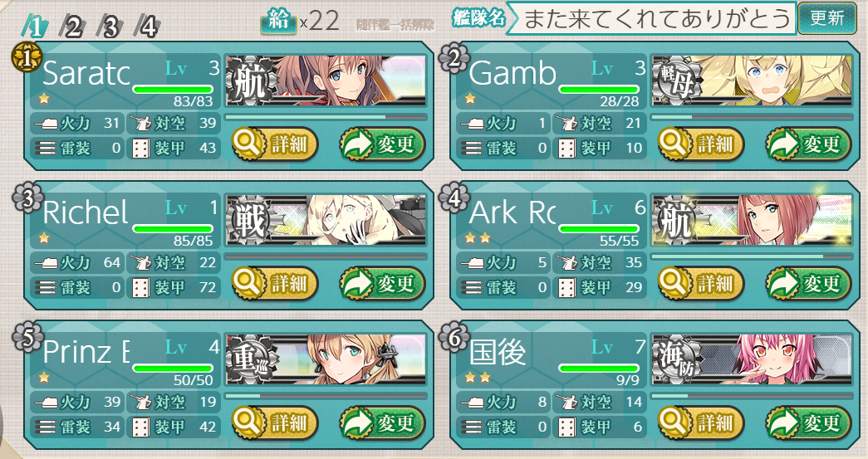
Task: Click the 航 carrier icon on Ark Royal
Action: click(x=675, y=220)
